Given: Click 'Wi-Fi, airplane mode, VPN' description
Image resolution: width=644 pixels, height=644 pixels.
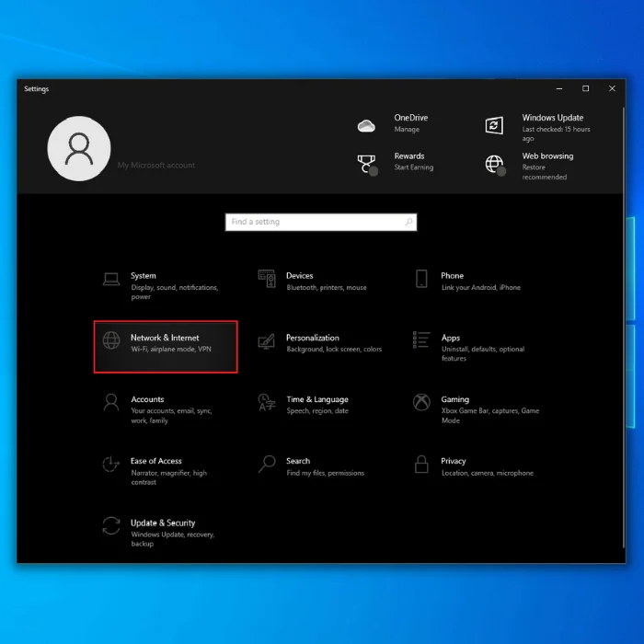Looking at the screenshot, I should coord(171,349).
